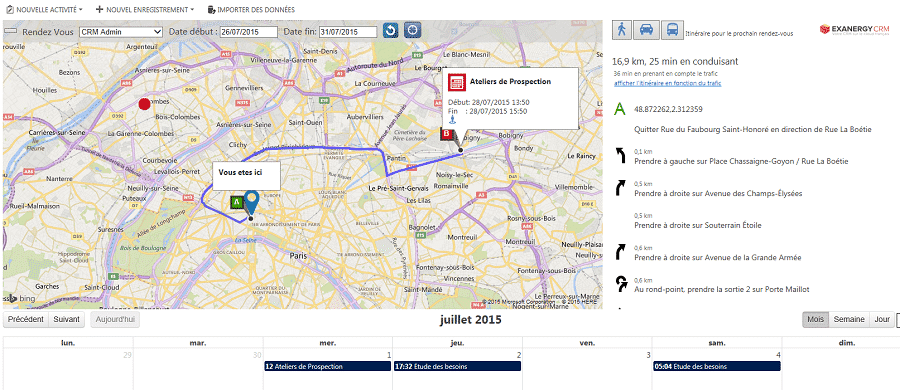
Task: Click step Au rond-point, prendre la sortie 2
Action: (x=721, y=289)
